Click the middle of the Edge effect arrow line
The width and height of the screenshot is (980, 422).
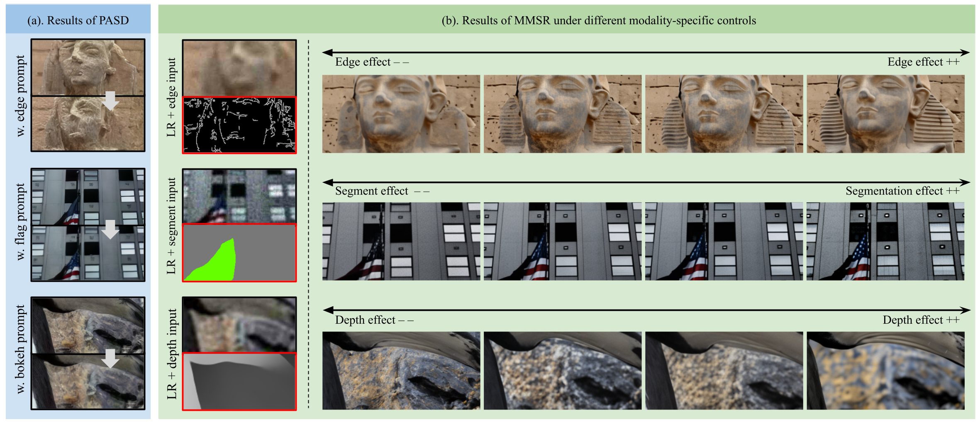coord(646,53)
